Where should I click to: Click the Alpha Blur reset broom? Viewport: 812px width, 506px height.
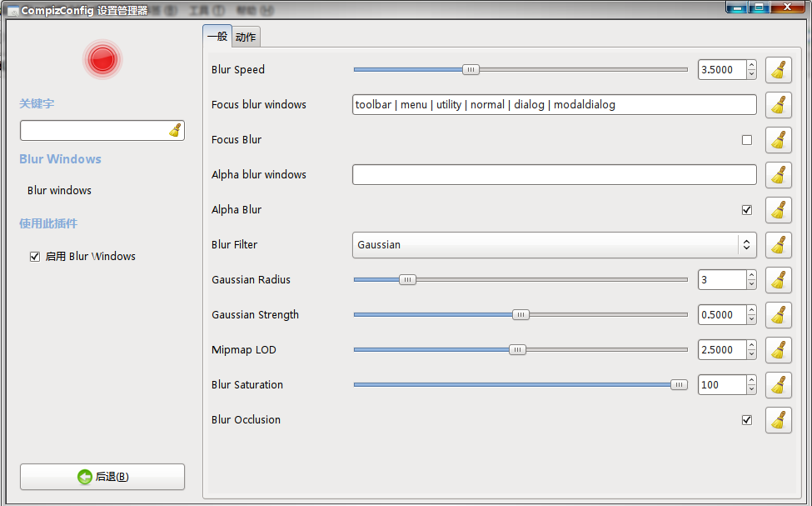(x=779, y=210)
